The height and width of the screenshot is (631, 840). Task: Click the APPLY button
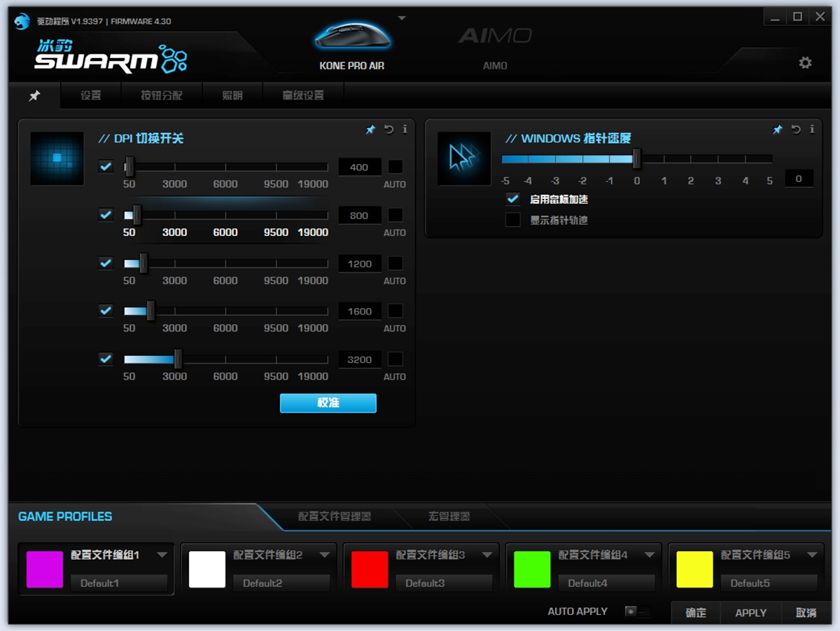[751, 612]
